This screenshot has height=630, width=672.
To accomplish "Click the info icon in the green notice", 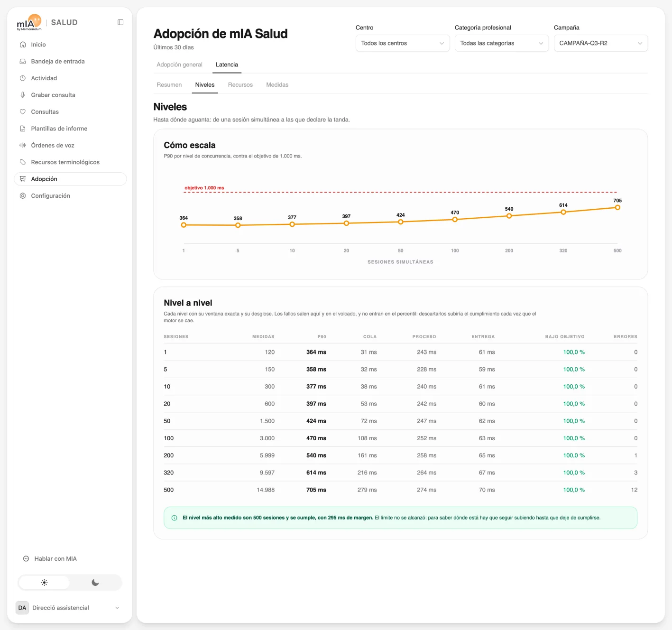I will [x=174, y=518].
